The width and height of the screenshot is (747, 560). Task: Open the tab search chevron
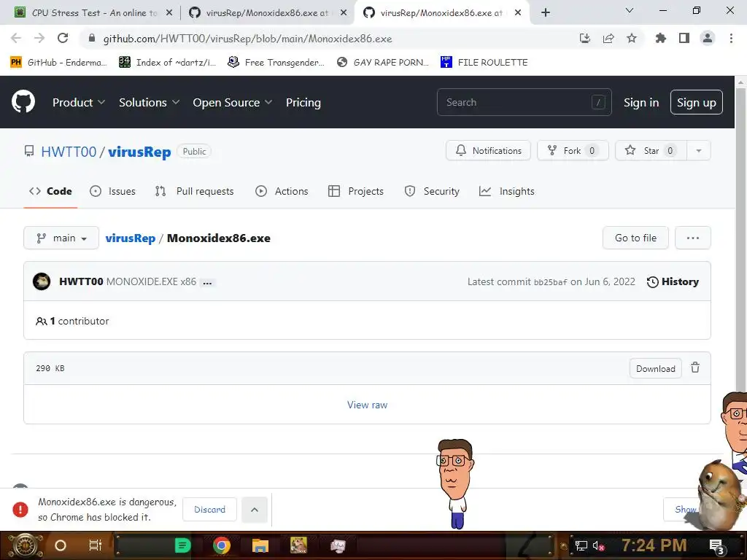[630, 10]
